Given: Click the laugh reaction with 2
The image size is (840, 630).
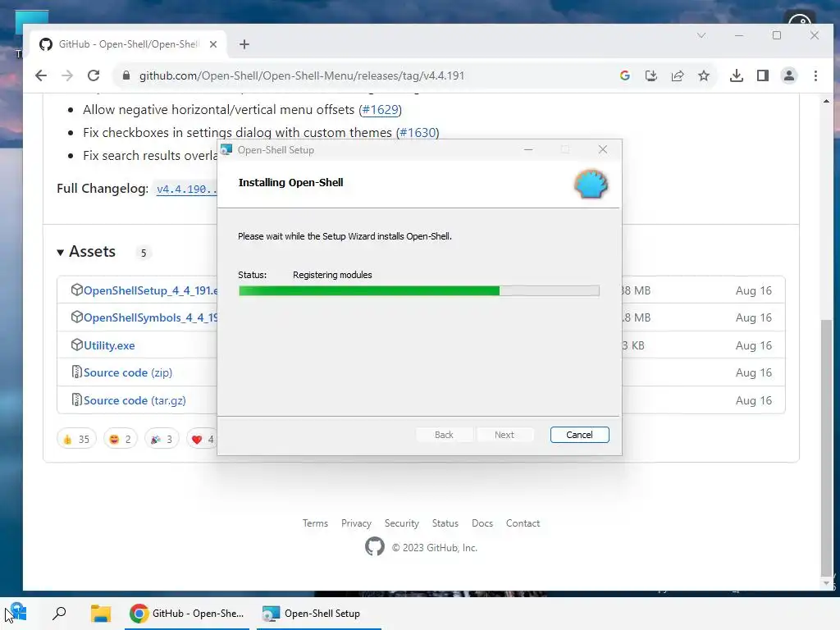Looking at the screenshot, I should point(120,439).
